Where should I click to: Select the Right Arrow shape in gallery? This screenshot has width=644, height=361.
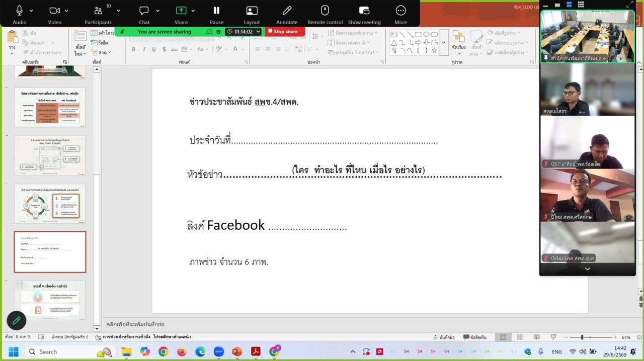(418, 42)
